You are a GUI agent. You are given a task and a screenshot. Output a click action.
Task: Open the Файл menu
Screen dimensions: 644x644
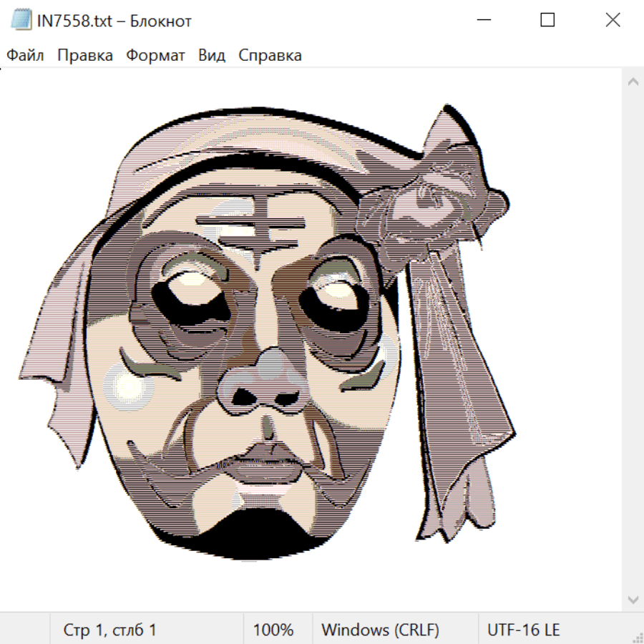[26, 56]
